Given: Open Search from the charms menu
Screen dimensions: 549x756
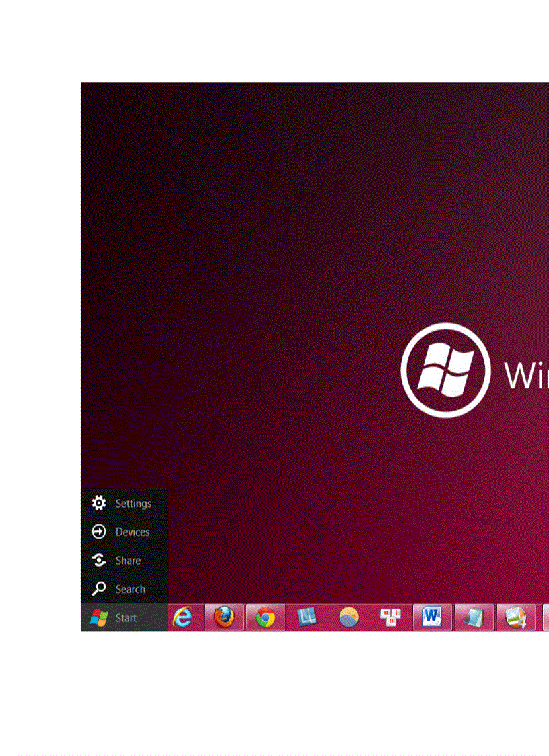Looking at the screenshot, I should 131,588.
